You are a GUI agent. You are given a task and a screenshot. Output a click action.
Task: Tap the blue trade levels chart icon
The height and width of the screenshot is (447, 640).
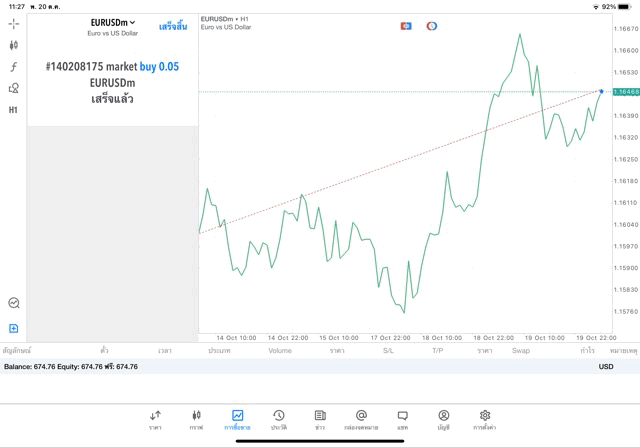406,26
